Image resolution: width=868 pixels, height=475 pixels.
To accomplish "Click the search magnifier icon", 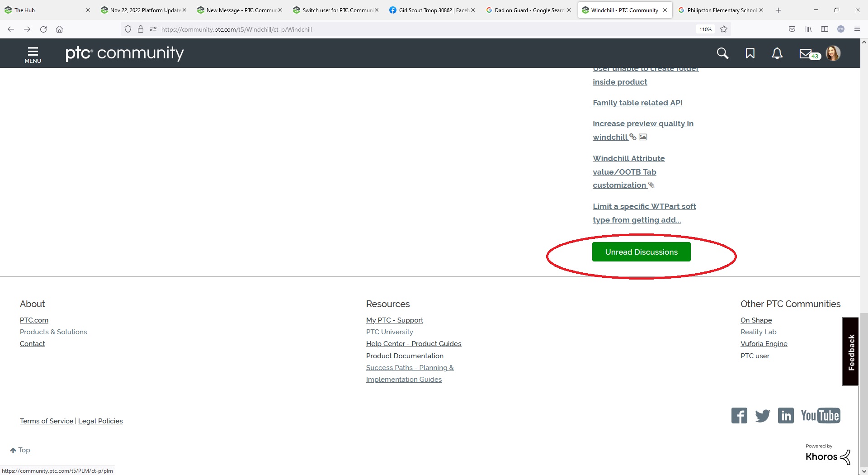I will click(722, 53).
